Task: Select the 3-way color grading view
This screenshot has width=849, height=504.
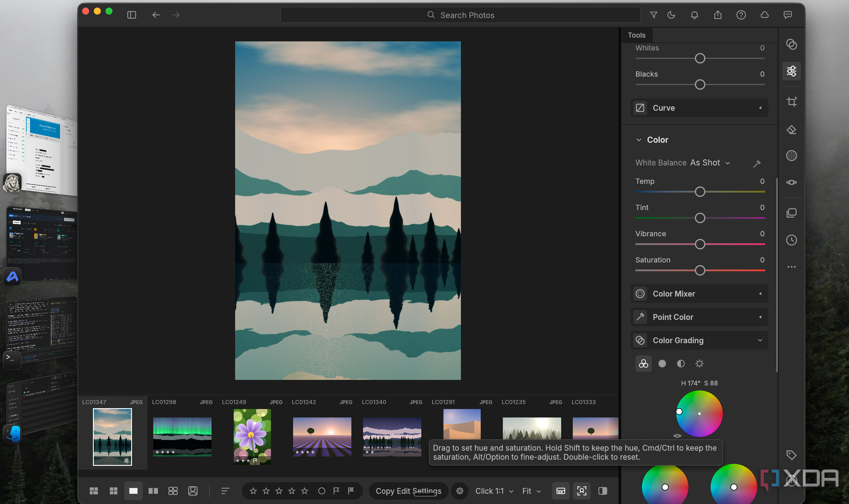Action: [643, 364]
